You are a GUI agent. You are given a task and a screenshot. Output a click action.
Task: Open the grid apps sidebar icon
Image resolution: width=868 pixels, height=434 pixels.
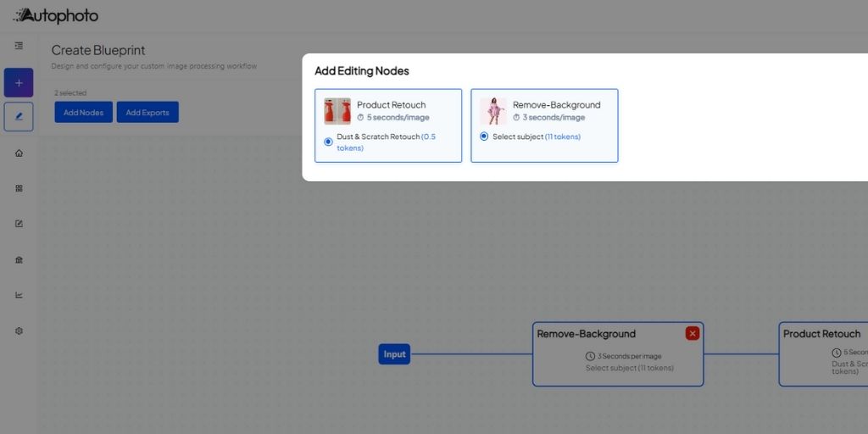tap(19, 189)
